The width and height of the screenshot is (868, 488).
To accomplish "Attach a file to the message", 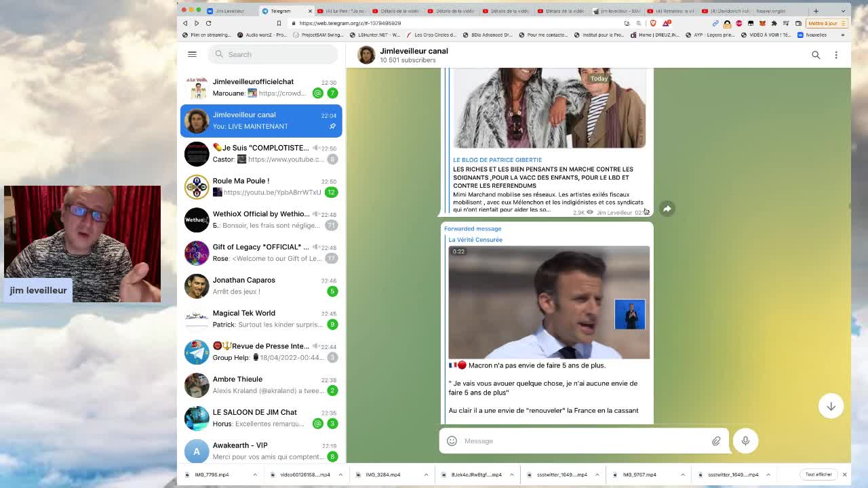I will pos(716,441).
